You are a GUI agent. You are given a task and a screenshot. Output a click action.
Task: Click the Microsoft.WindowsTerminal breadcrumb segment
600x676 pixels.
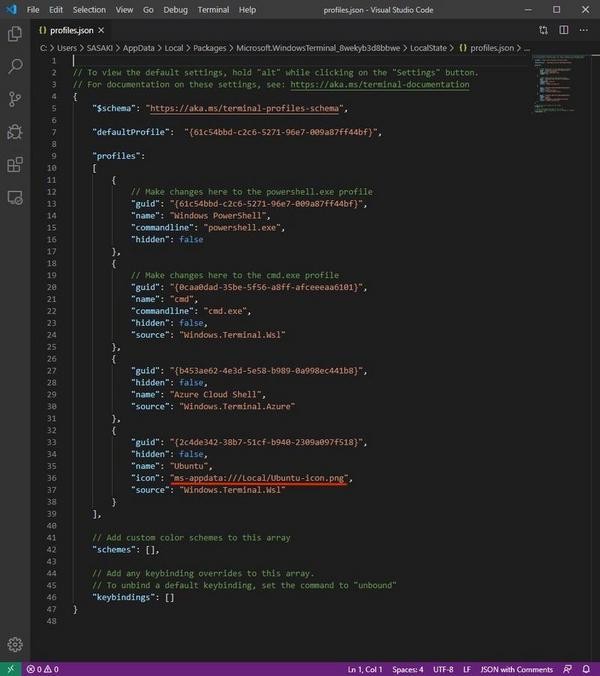(x=318, y=48)
